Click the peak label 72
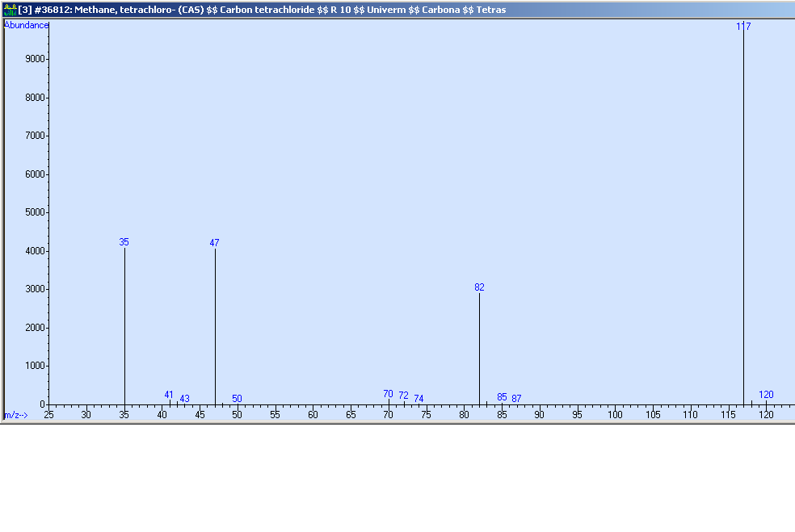This screenshot has height=532, width=795. pos(404,396)
